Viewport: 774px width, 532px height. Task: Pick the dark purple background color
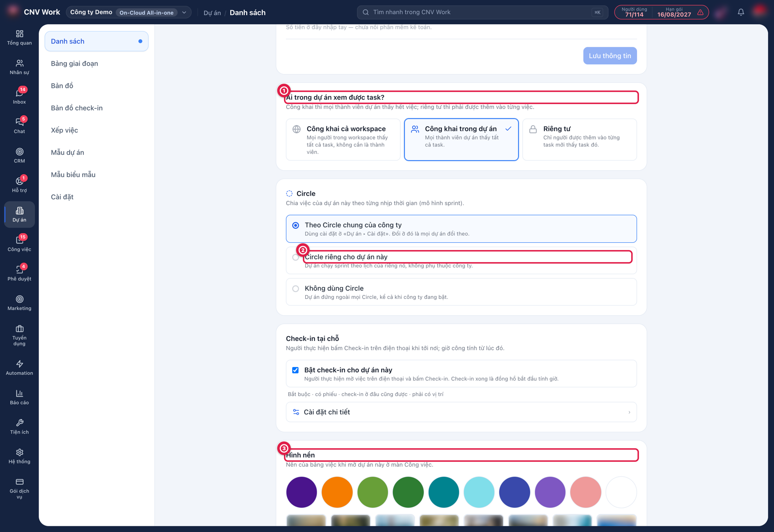[x=301, y=492]
